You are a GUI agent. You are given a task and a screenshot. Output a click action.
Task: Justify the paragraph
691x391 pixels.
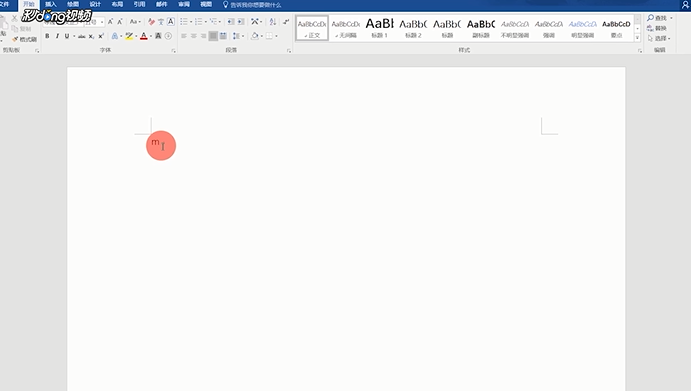click(213, 36)
